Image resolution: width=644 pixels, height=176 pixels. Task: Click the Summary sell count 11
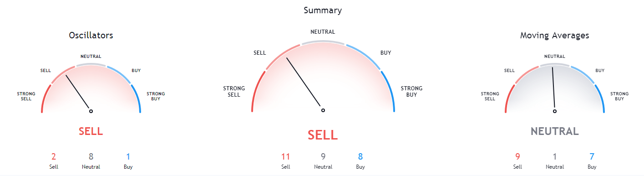tap(285, 157)
